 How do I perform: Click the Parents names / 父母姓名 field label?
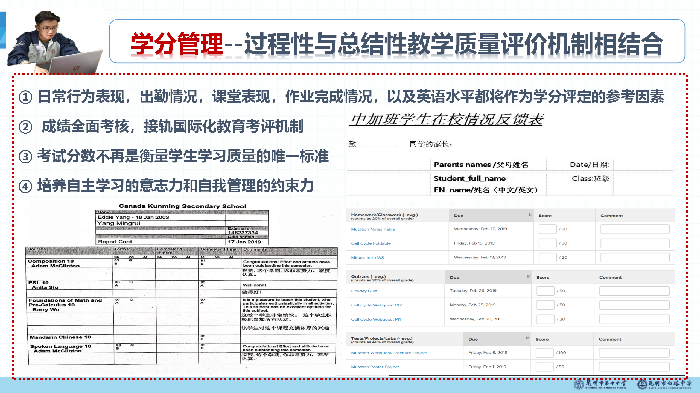pyautogui.click(x=481, y=164)
